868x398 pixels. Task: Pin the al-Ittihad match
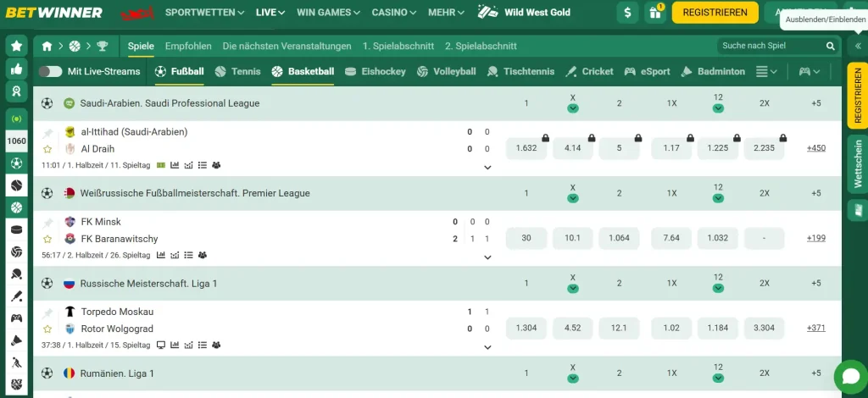coord(48,133)
